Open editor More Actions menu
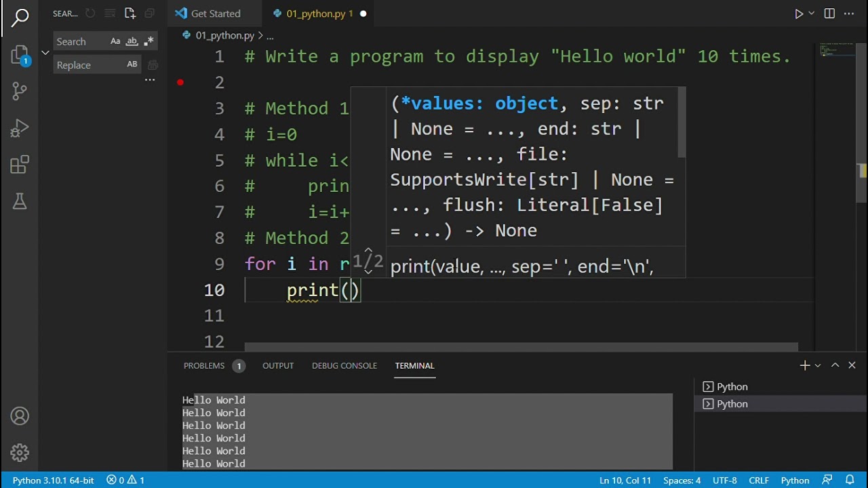The image size is (868, 488). [850, 14]
